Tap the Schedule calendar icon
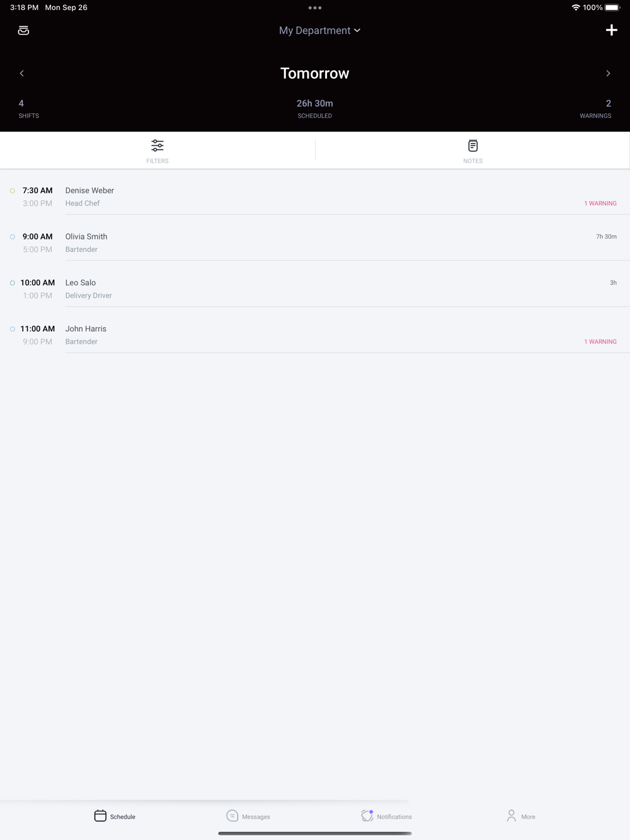This screenshot has height=840, width=630. point(100,815)
